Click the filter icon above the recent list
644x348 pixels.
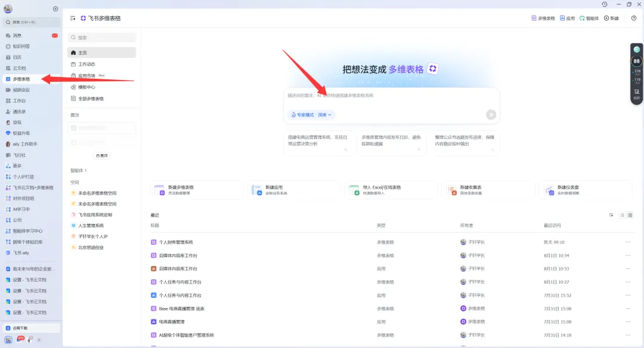tap(611, 215)
